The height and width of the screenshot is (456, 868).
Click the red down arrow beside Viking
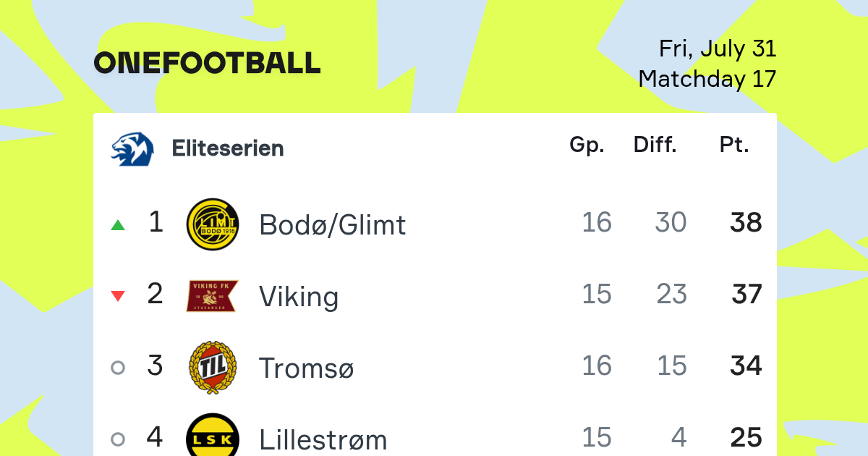click(x=118, y=296)
